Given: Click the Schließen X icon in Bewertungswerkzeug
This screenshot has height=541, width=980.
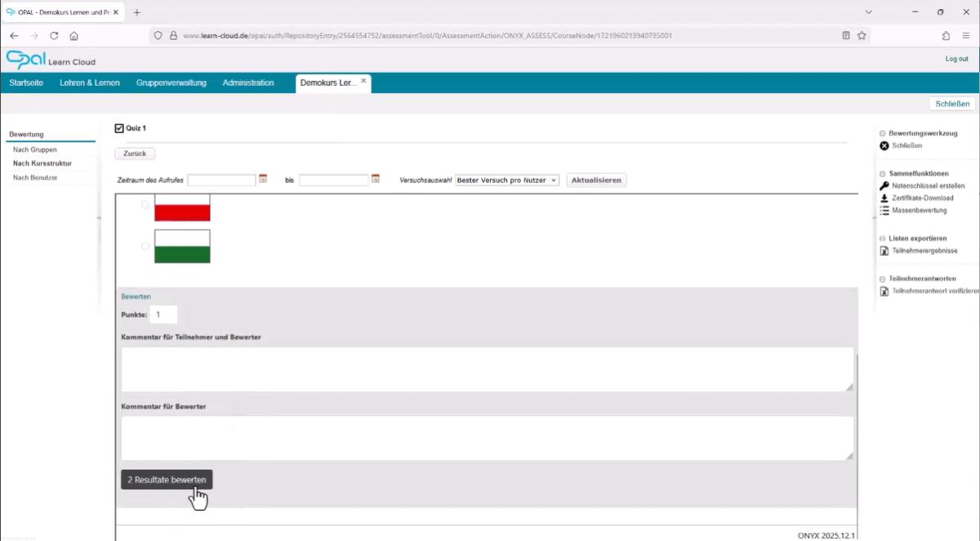Looking at the screenshot, I should (x=884, y=145).
